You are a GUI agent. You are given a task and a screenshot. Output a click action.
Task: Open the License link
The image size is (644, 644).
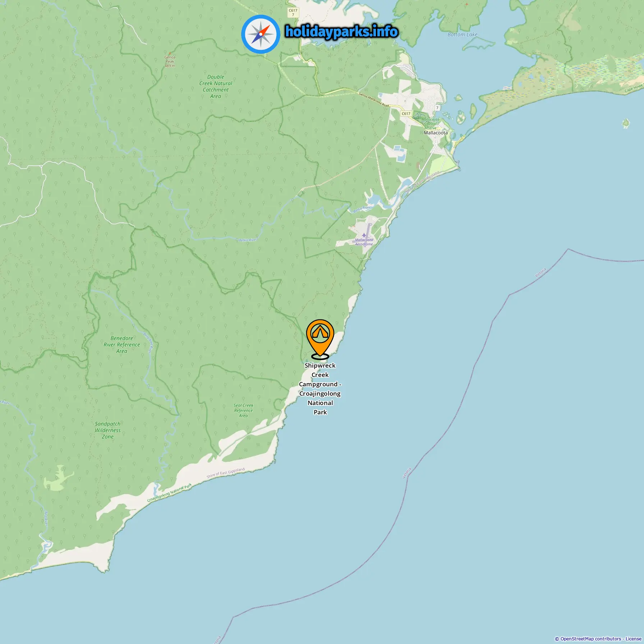click(633, 639)
